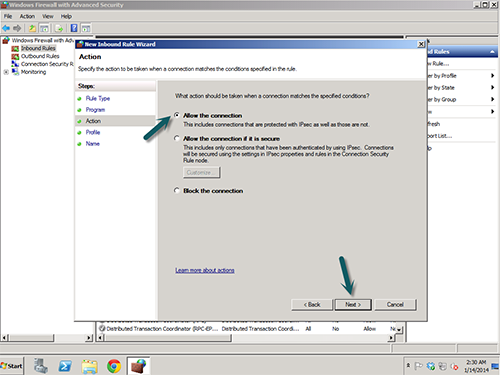The image size is (500, 375).
Task: Click the Show/Hide action pane icon
Action: pos(86,28)
